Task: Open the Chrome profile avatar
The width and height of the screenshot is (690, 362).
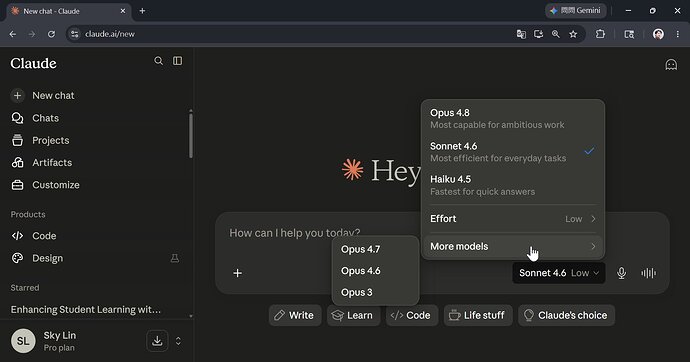Action: (x=658, y=34)
